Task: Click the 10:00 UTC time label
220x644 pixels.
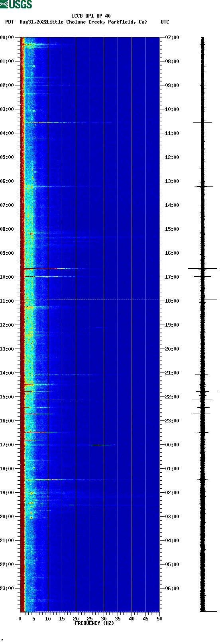Action: (172, 109)
